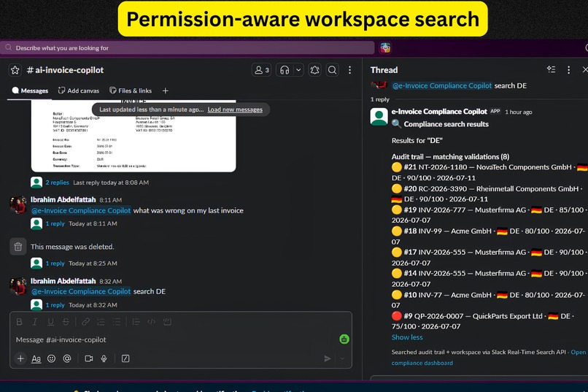Toggle italic formatting in composer

point(35,322)
